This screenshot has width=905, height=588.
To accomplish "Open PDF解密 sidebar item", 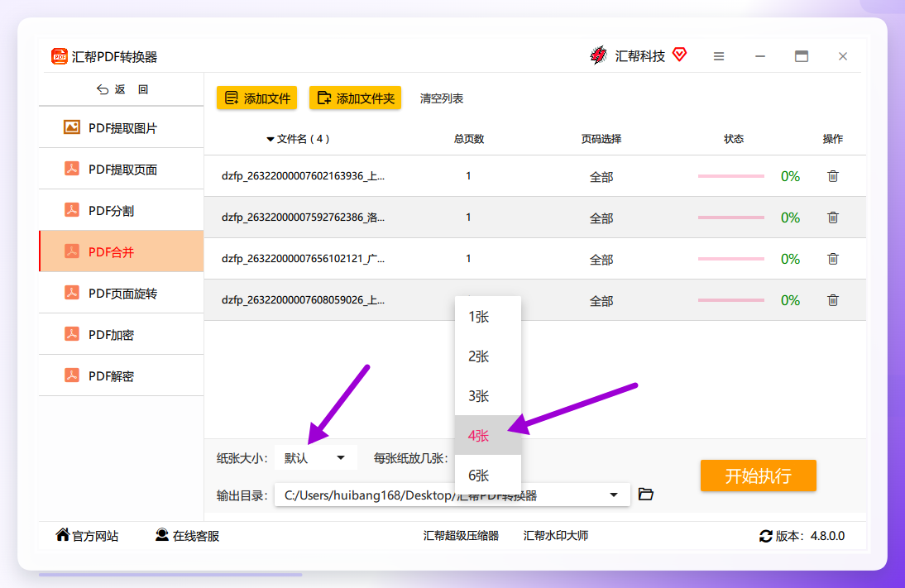I will (122, 375).
